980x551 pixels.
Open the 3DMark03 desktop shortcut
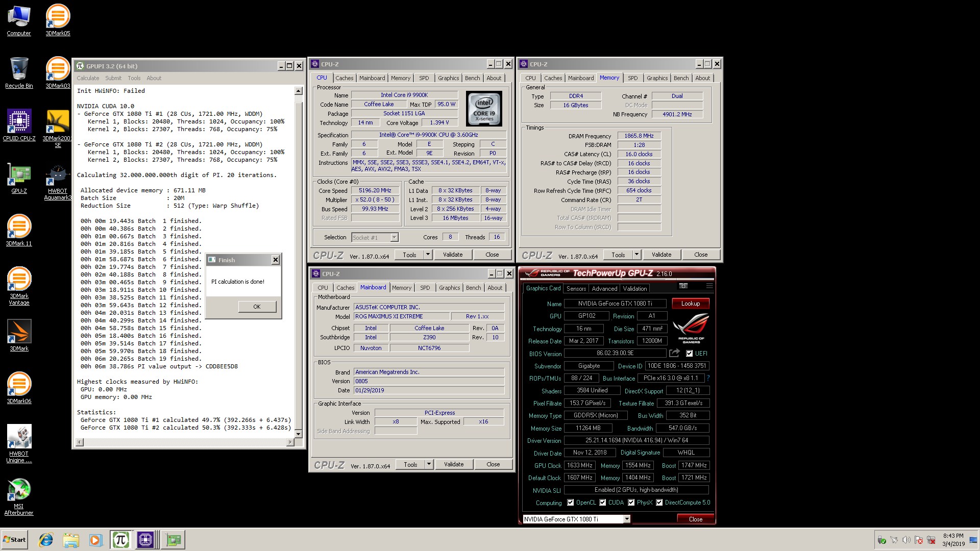point(58,73)
